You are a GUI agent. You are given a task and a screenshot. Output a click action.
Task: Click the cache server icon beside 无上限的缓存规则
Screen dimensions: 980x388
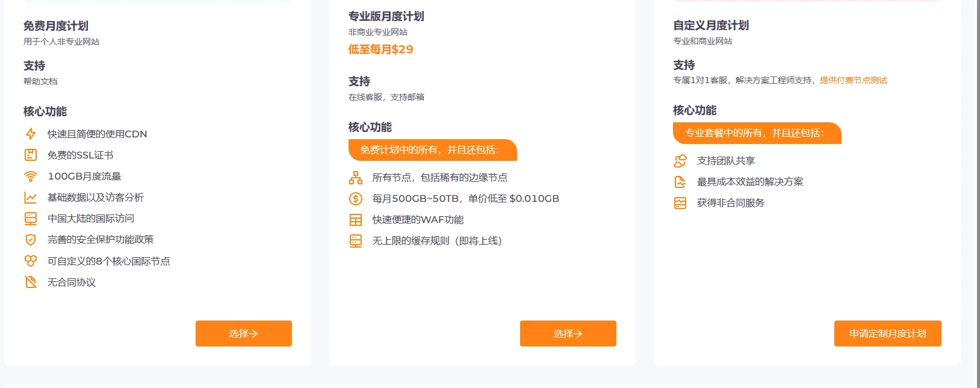pos(356,241)
